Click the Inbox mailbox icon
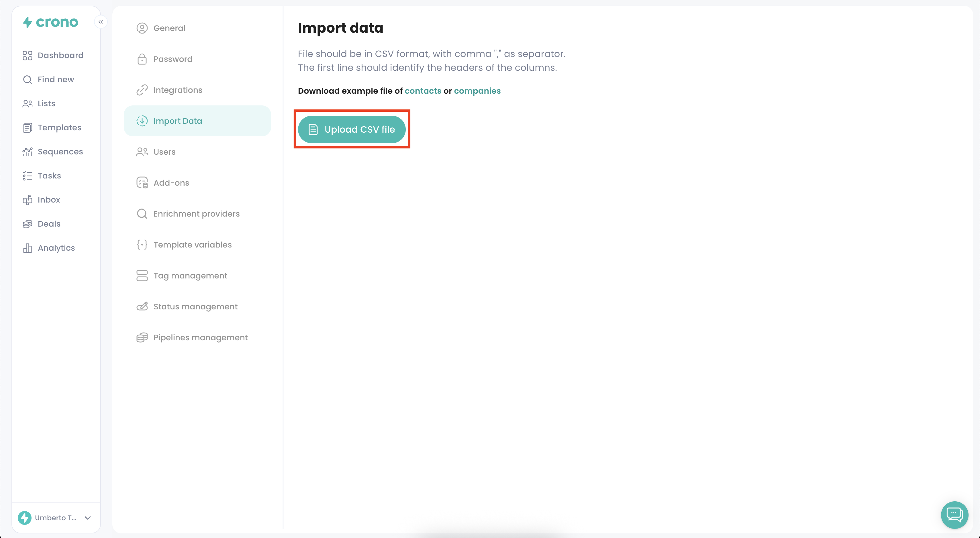980x538 pixels. click(x=28, y=200)
